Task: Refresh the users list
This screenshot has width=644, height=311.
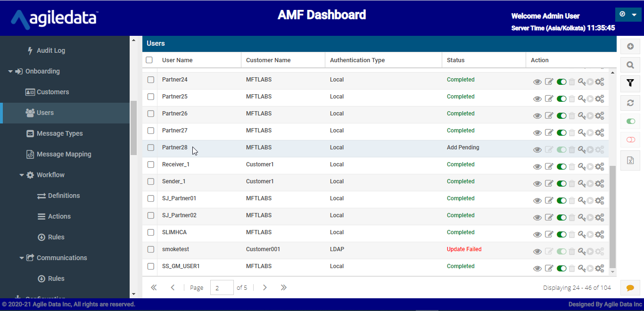Action: pos(630,103)
